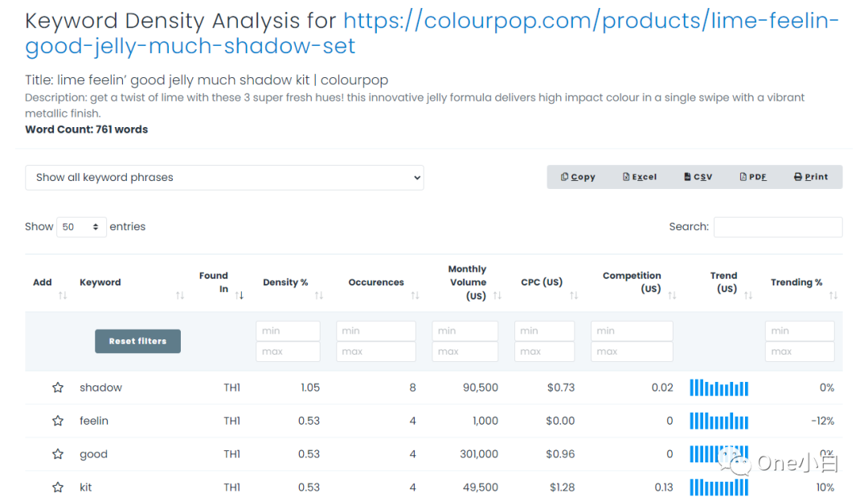This screenshot has height=501, width=868.
Task: Change the number of entries shown
Action: (x=81, y=227)
